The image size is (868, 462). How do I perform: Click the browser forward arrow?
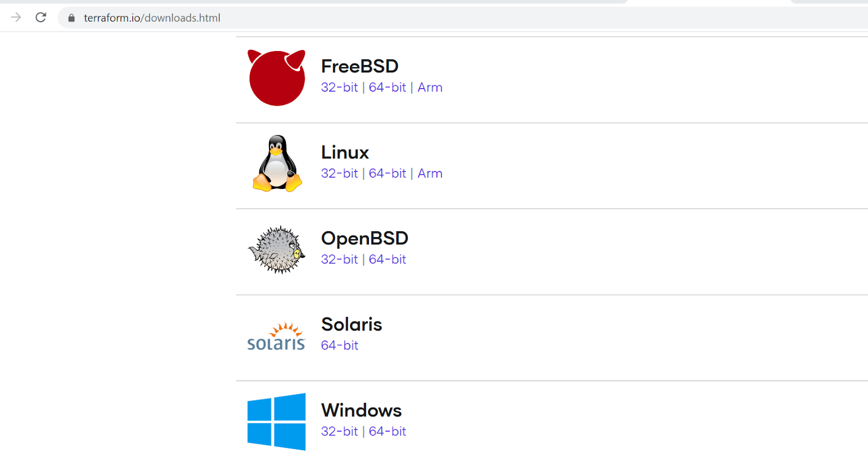click(16, 17)
